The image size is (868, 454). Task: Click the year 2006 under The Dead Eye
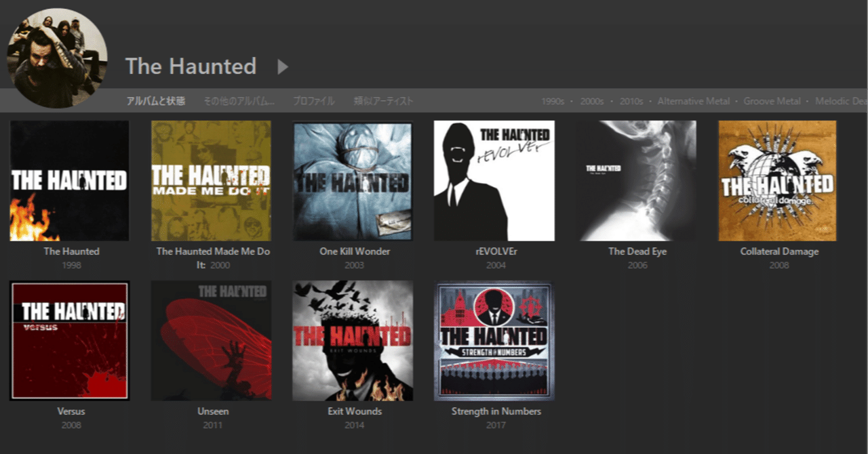point(637,265)
